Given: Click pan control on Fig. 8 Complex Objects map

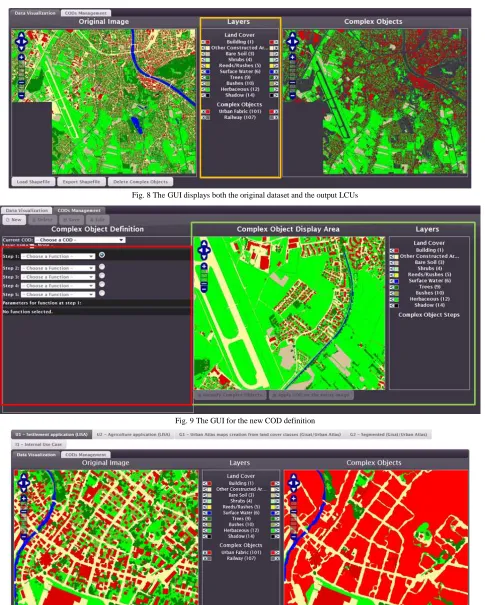Looking at the screenshot, I should pos(292,41).
